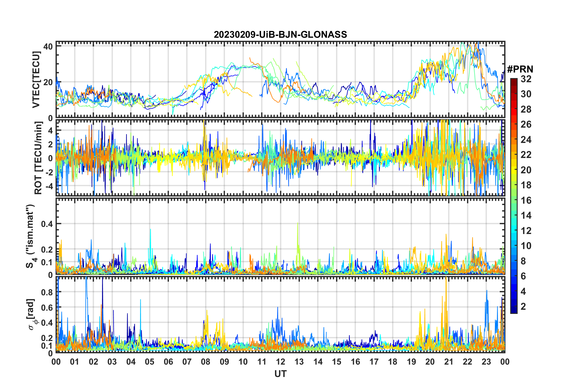Click the sigma-phi [rad] axis label
Image resolution: width=561 pixels, height=392 pixels.
tap(32, 314)
